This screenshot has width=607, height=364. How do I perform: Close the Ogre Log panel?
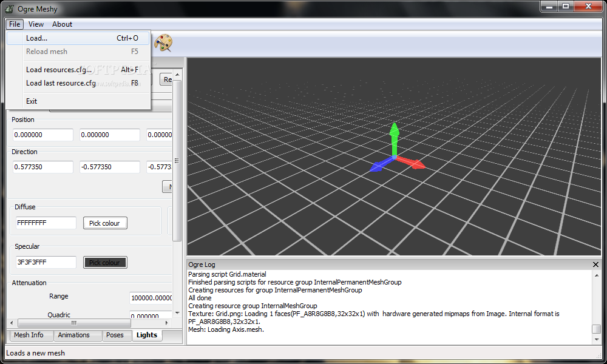[x=595, y=265]
